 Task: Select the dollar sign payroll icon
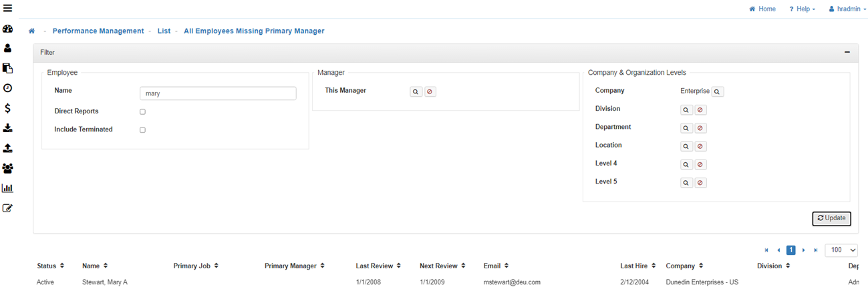8,108
